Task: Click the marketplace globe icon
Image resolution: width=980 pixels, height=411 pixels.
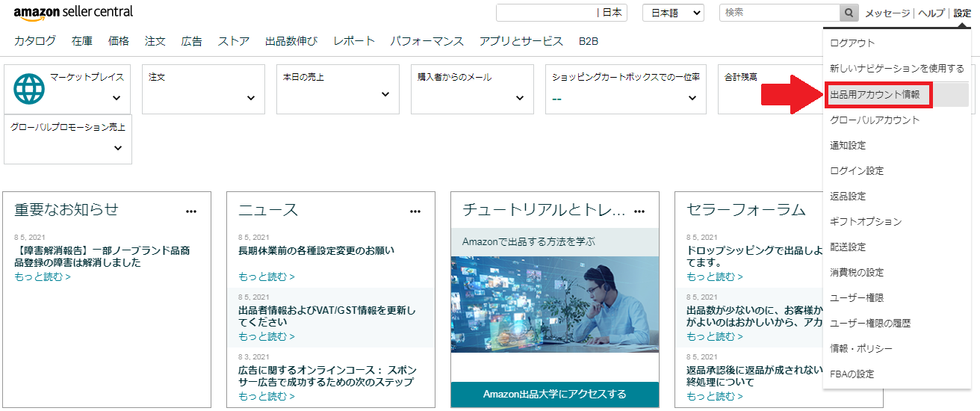Action: coord(29,88)
